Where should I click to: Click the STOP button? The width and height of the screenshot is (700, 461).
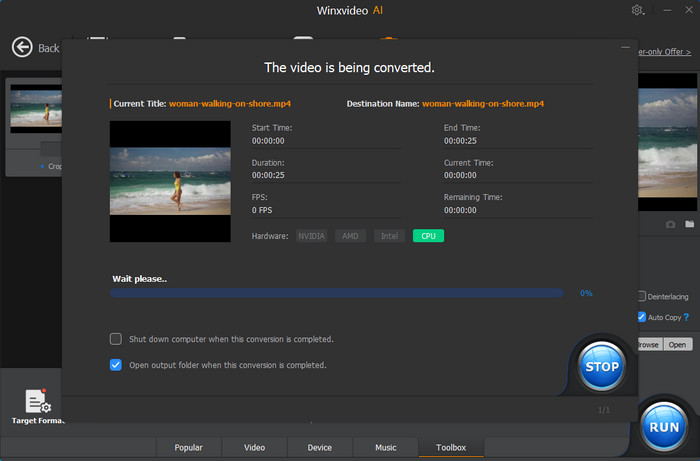pyautogui.click(x=601, y=366)
